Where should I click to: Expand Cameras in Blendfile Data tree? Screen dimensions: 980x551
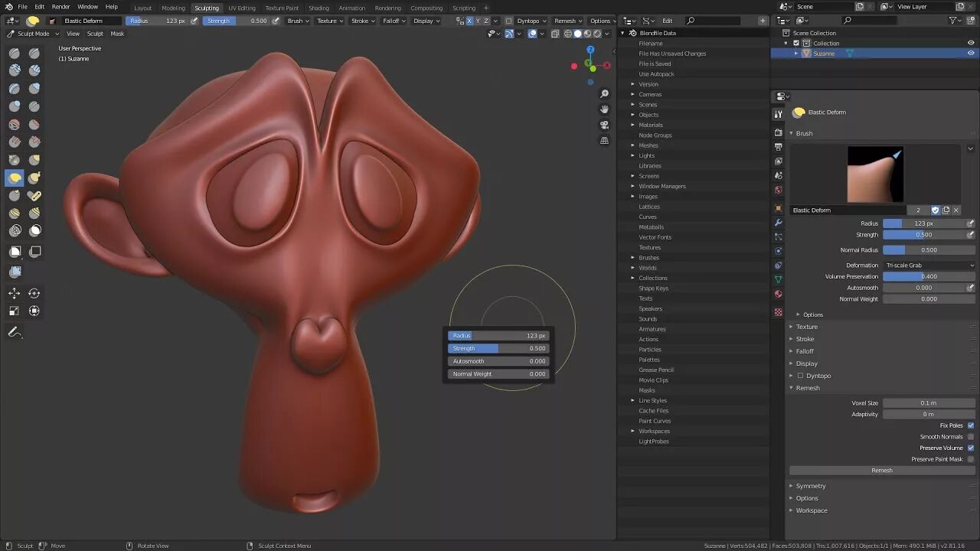[x=633, y=94]
